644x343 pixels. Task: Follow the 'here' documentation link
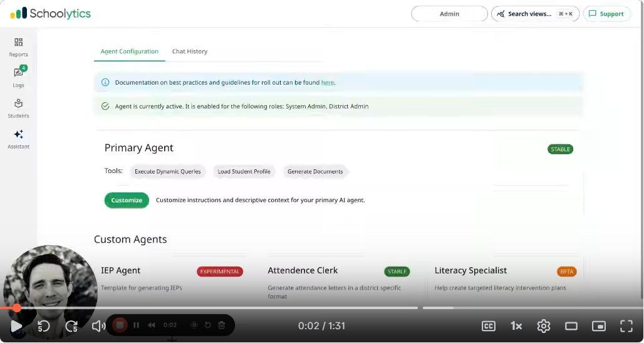click(x=328, y=82)
